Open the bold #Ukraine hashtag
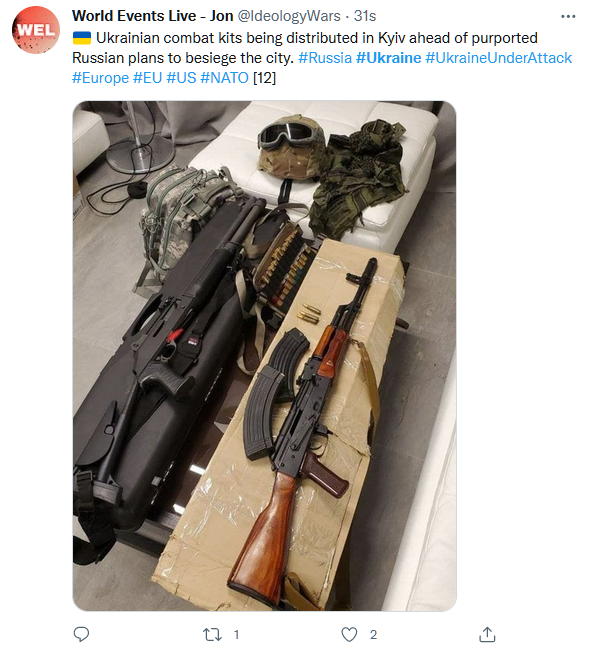The image size is (593, 651). click(x=388, y=58)
